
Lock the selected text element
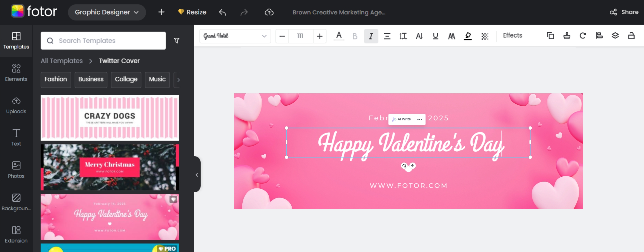[x=631, y=36]
